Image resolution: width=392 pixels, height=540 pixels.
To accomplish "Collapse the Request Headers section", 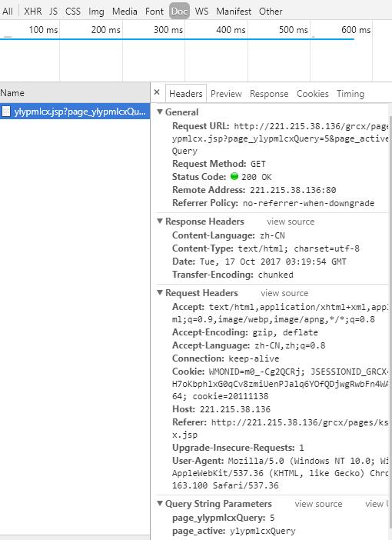I will tap(160, 293).
